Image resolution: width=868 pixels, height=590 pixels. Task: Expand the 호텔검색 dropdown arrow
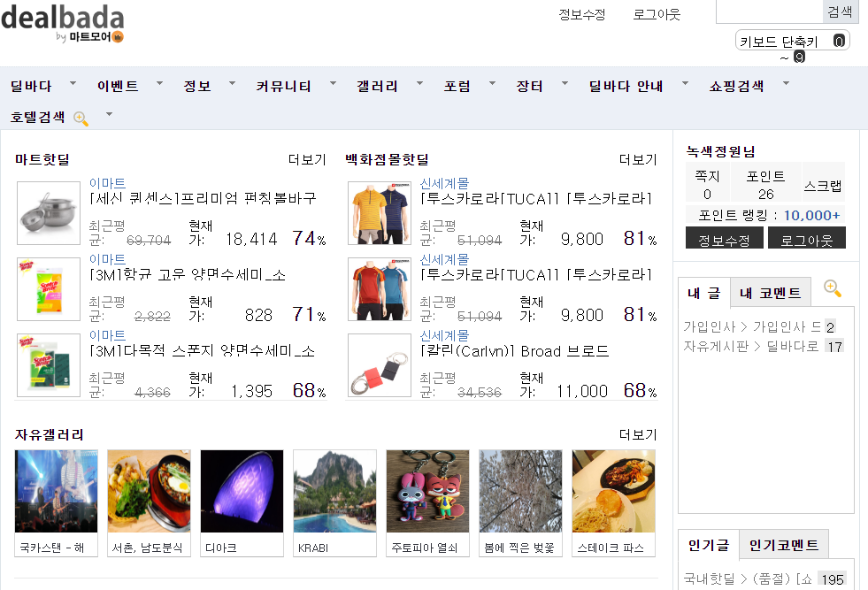(x=109, y=114)
